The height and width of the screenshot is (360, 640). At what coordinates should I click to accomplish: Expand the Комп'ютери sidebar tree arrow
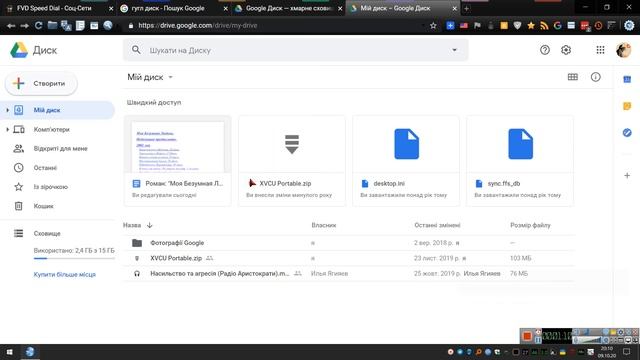(x=7, y=129)
